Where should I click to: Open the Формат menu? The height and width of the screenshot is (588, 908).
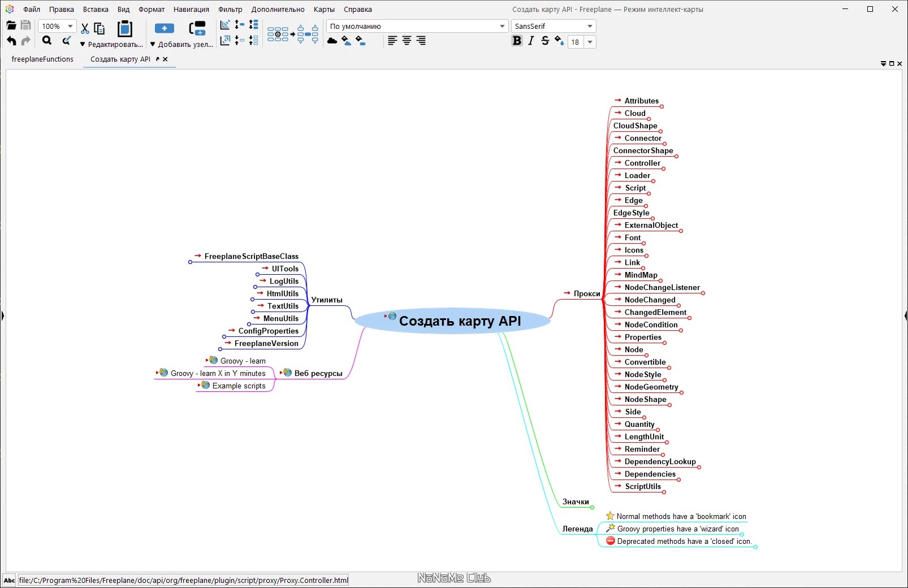click(x=152, y=9)
